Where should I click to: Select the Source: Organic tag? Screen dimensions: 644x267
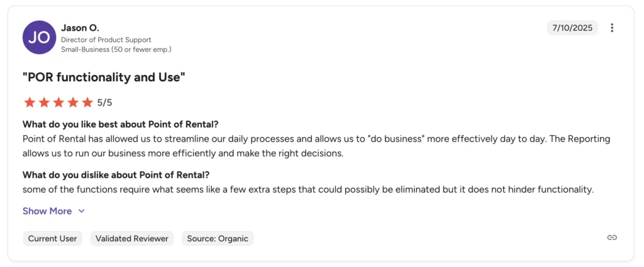point(218,239)
